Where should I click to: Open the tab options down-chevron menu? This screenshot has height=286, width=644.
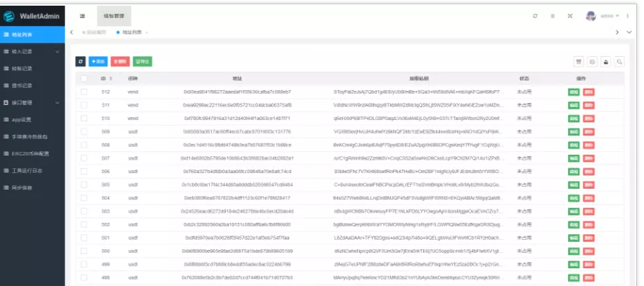click(x=629, y=32)
